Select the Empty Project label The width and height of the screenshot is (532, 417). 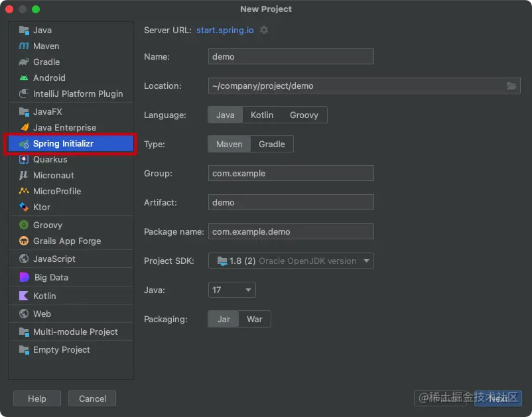(62, 350)
